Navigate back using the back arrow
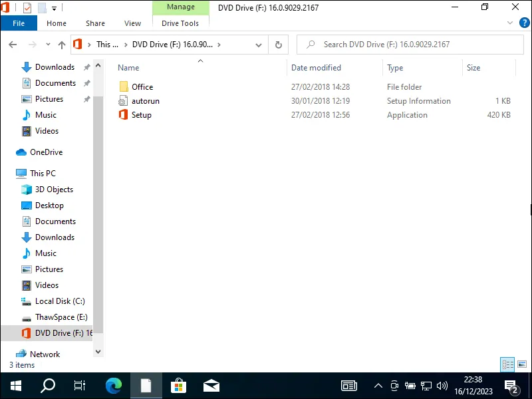The width and height of the screenshot is (532, 399). 13,44
